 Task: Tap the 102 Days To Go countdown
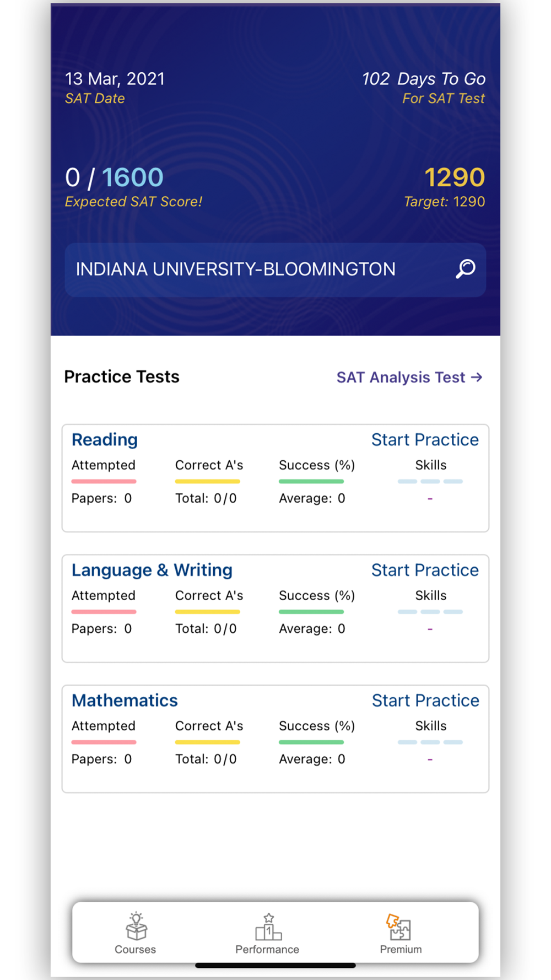pyautogui.click(x=424, y=79)
